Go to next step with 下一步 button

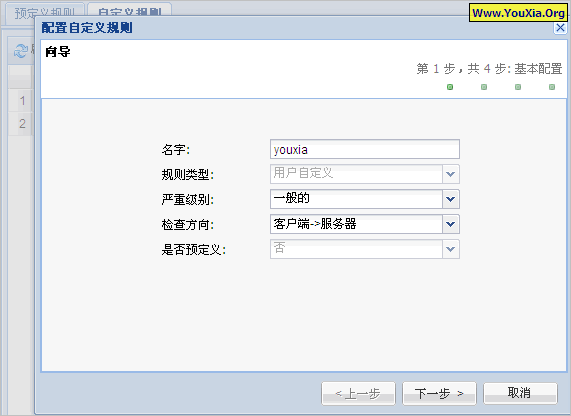(439, 393)
